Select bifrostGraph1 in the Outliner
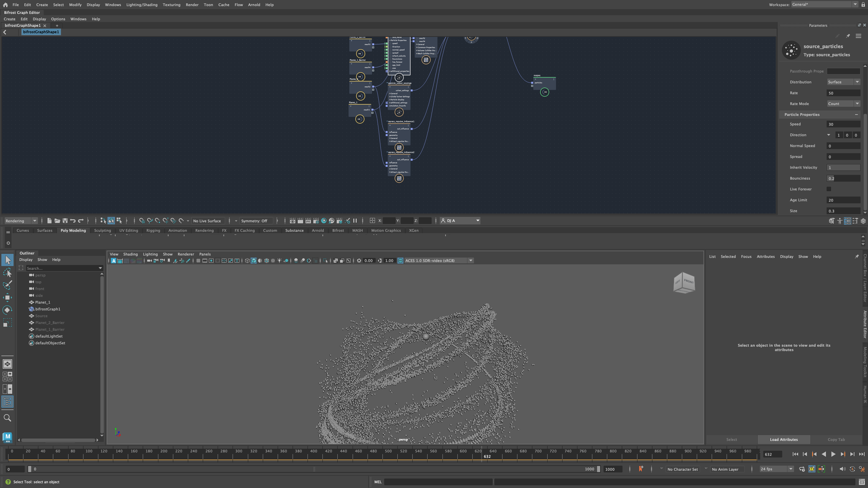868x488 pixels. pos(48,309)
